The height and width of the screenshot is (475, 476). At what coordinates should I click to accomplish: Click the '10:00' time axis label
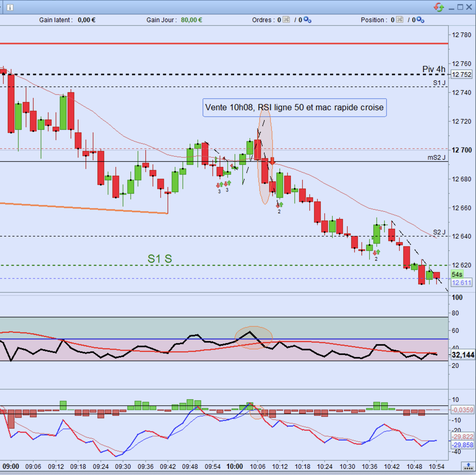tap(235, 466)
